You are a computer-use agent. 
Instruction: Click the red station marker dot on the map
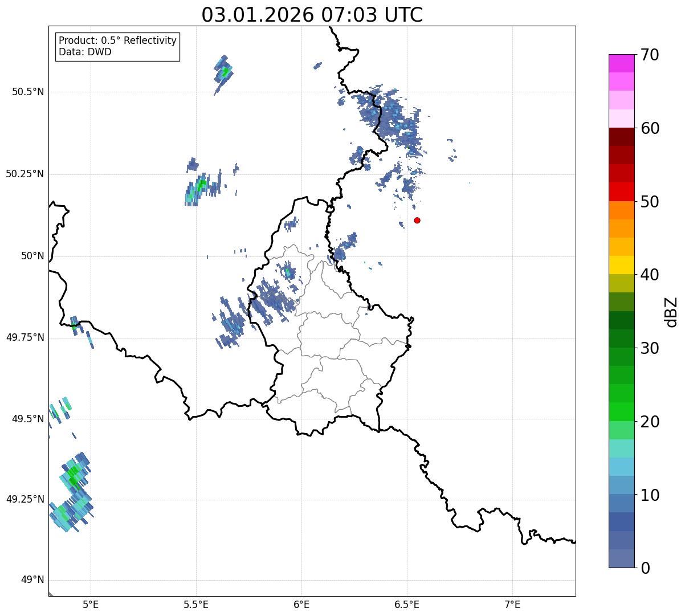point(417,220)
